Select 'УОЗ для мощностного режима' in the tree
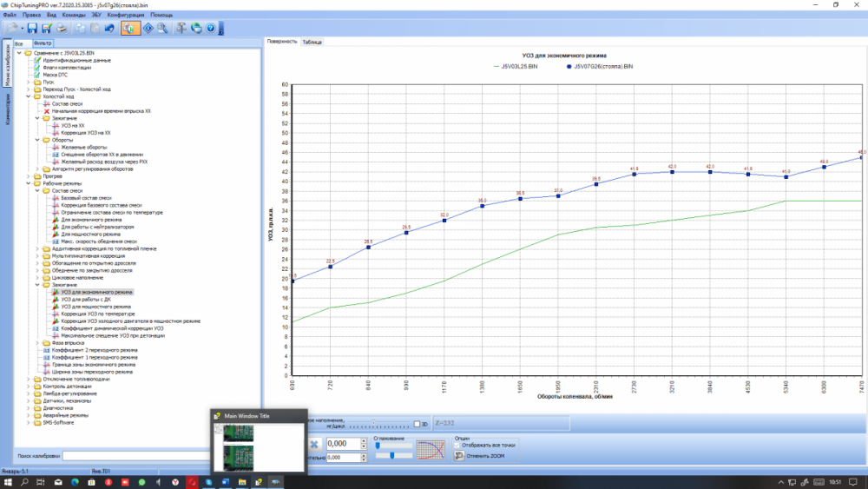Viewport: 868px width, 489px height. (95, 307)
